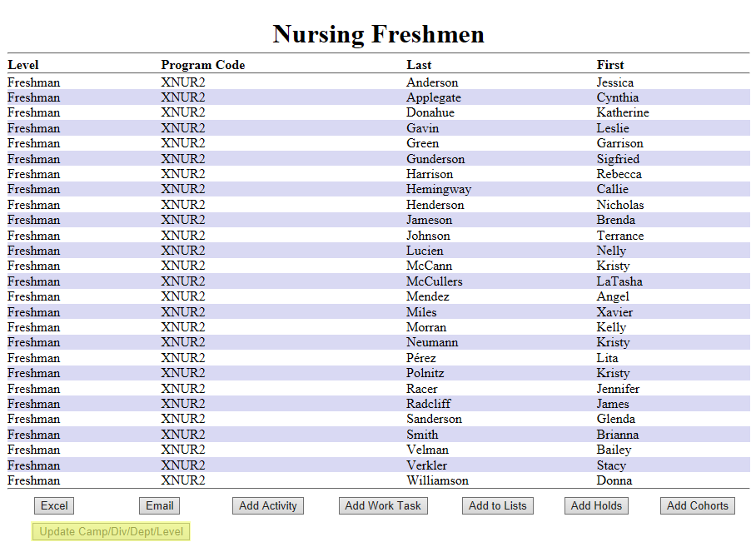Select Kristy Neumann's row
The width and height of the screenshot is (756, 552).
pos(432,342)
